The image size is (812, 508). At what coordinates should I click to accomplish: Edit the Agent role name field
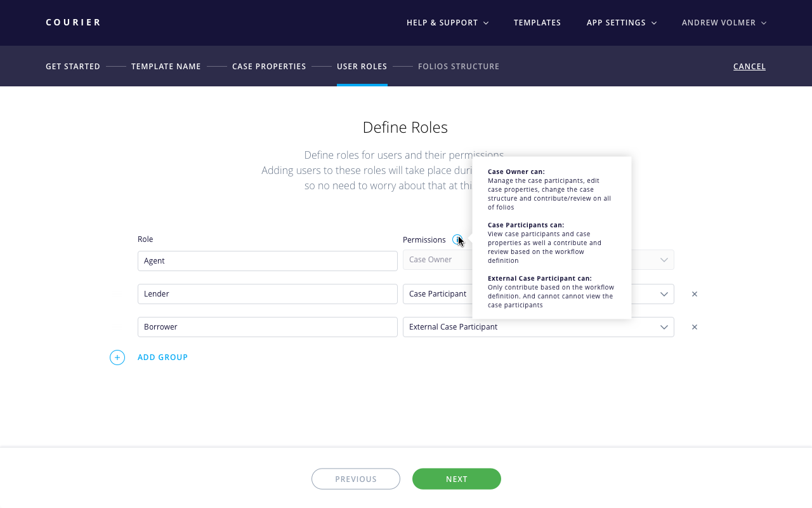pos(267,261)
